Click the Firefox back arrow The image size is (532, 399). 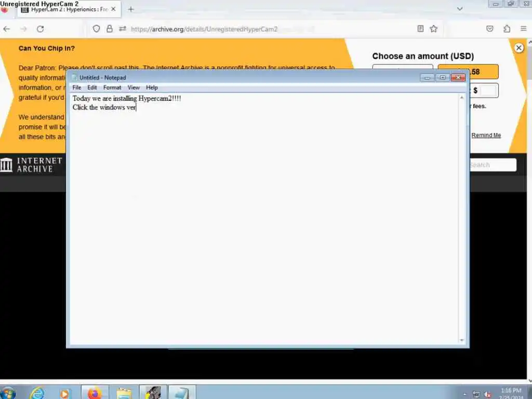7,29
